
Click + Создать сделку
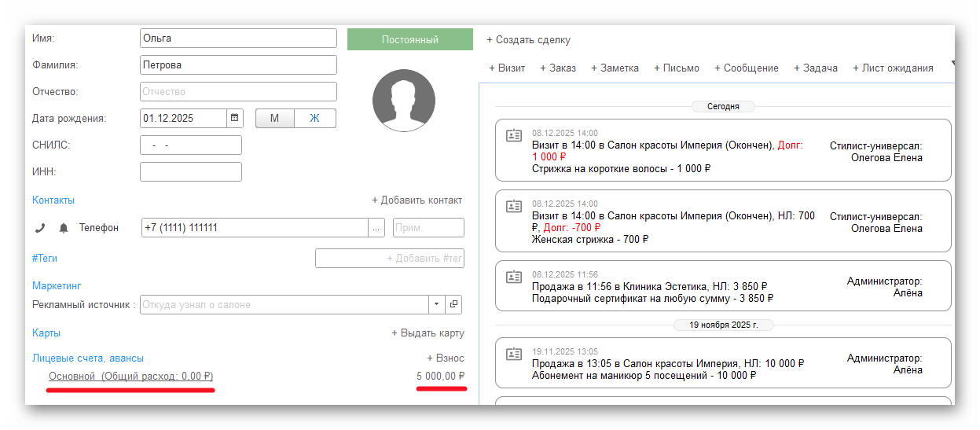click(528, 39)
